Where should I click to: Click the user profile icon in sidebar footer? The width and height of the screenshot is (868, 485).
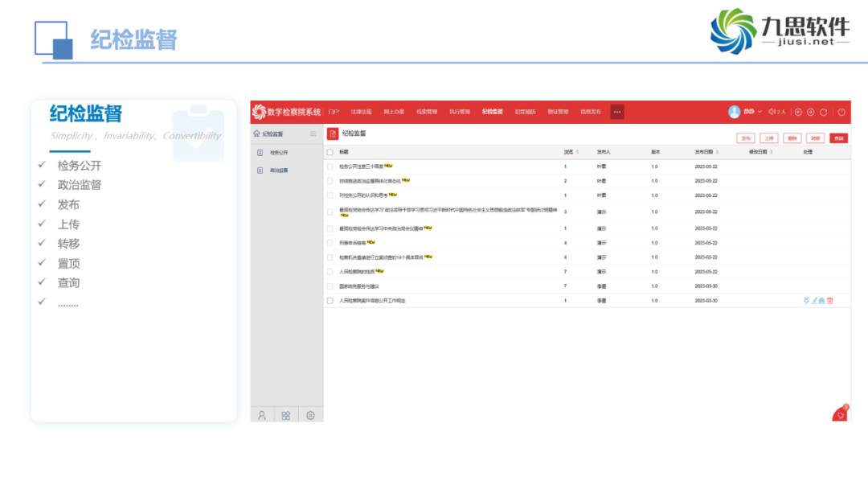tap(262, 415)
